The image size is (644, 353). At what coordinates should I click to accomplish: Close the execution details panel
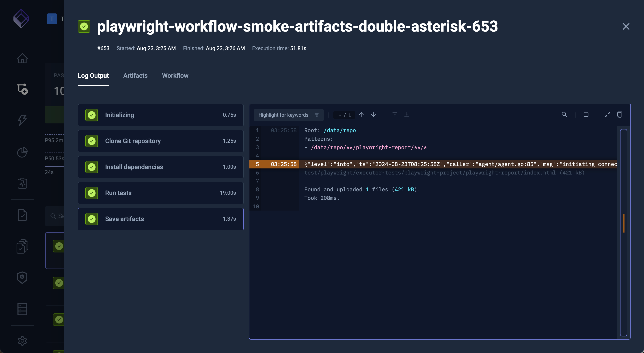pyautogui.click(x=626, y=26)
